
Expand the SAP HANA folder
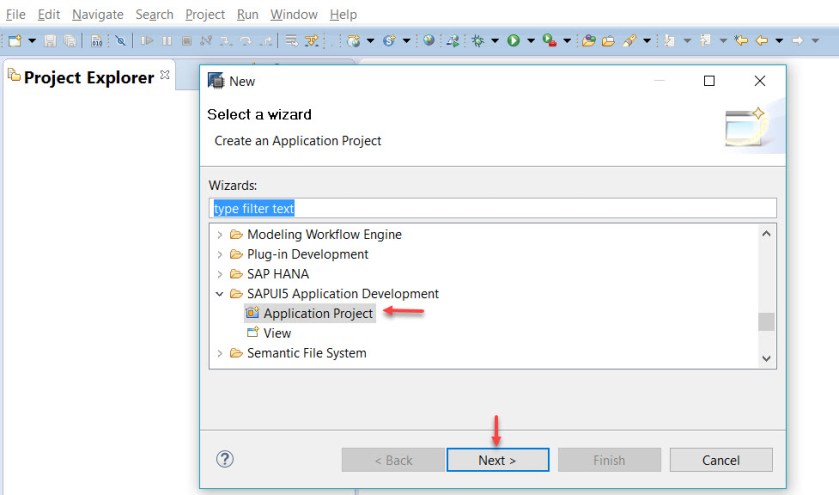coord(219,275)
